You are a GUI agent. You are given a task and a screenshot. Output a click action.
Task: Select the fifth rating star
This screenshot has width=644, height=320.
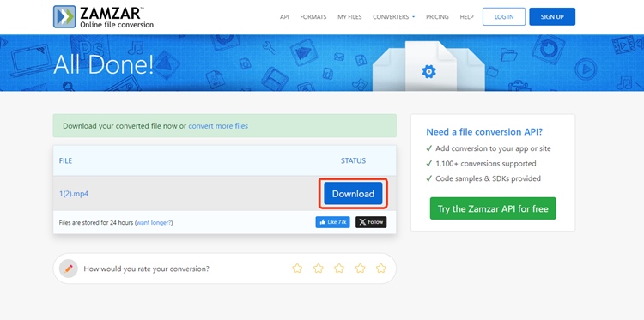point(381,269)
